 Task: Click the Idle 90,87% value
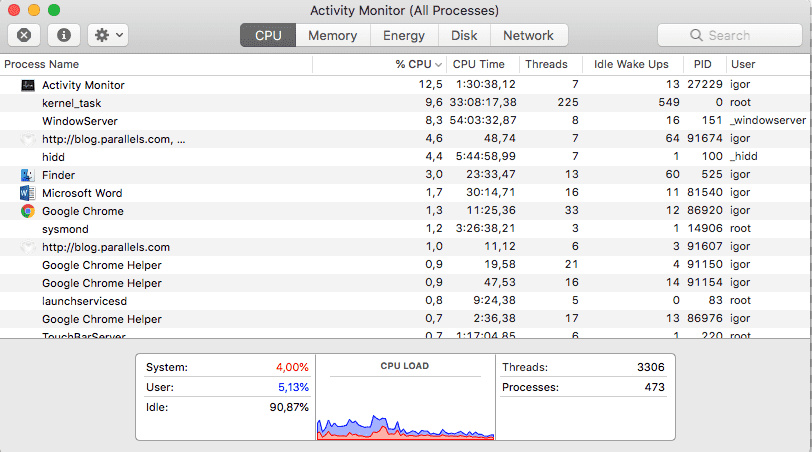(x=289, y=407)
